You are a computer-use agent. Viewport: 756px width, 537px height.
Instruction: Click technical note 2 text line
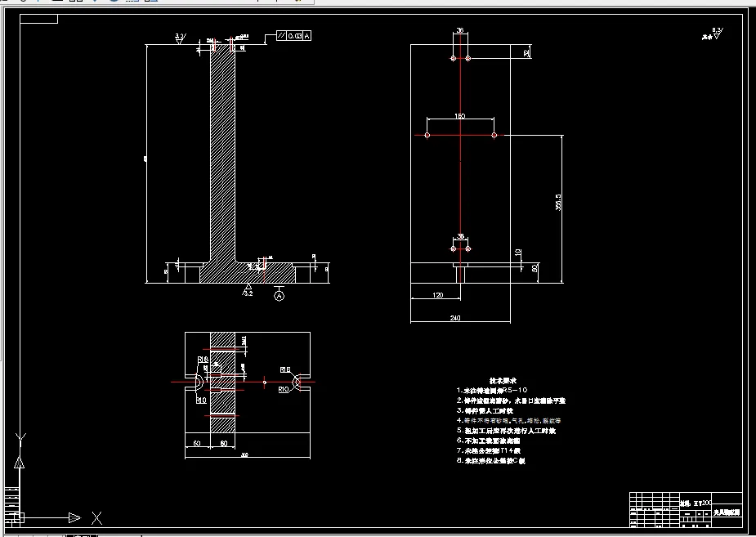(511, 401)
